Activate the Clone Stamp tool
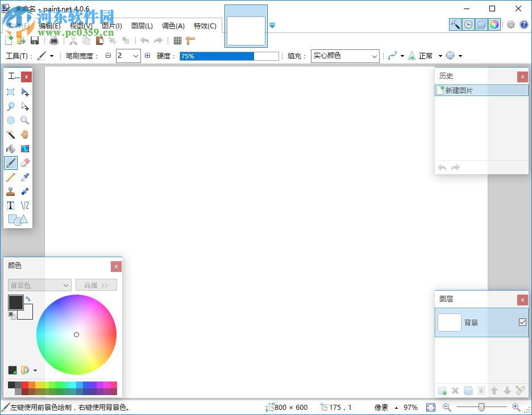 pyautogui.click(x=10, y=191)
